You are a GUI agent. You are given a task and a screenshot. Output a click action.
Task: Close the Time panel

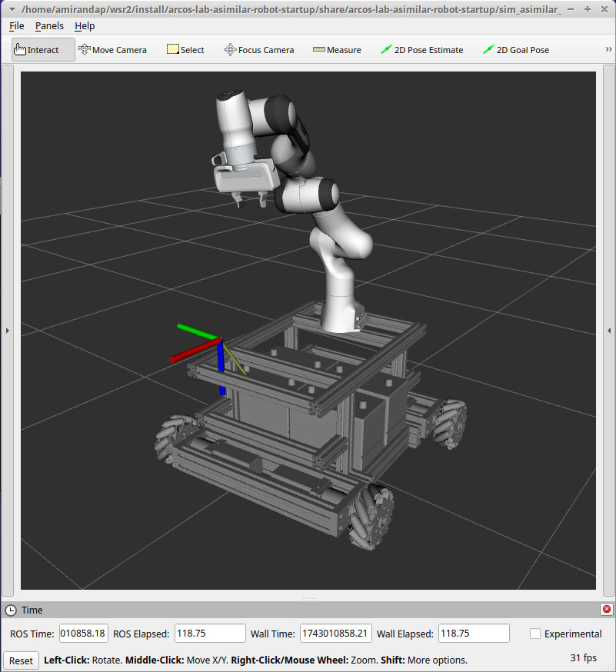click(x=607, y=610)
